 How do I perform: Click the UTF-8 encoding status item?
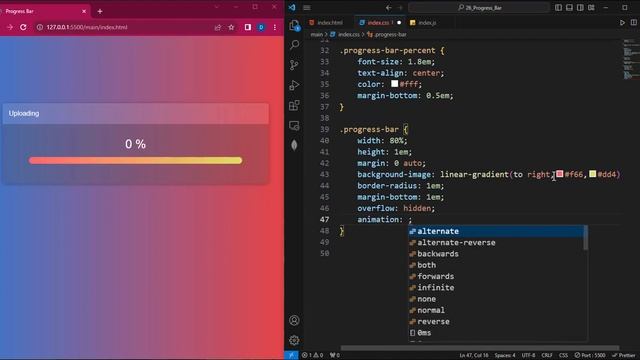(x=528, y=356)
